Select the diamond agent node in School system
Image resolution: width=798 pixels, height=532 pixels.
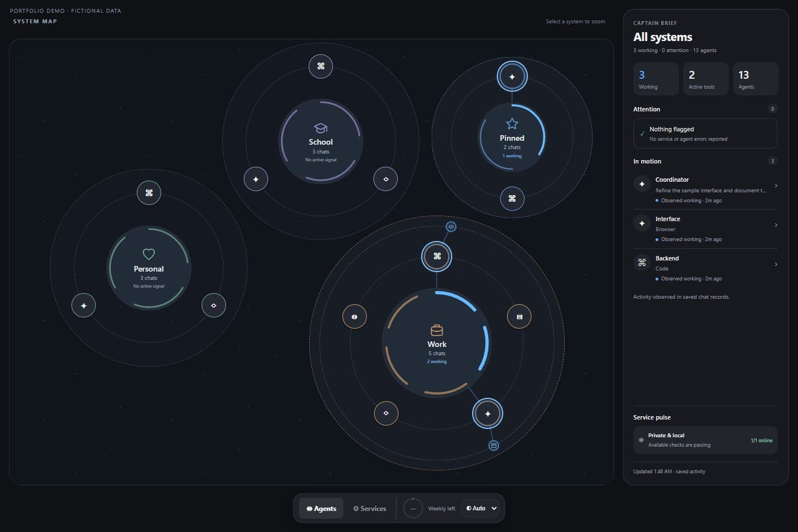[x=386, y=179]
